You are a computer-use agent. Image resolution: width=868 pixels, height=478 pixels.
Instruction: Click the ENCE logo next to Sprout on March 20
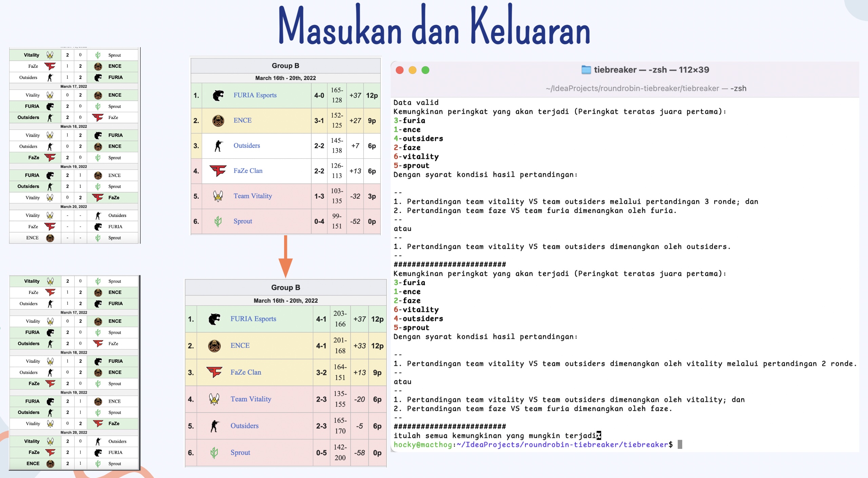[50, 238]
